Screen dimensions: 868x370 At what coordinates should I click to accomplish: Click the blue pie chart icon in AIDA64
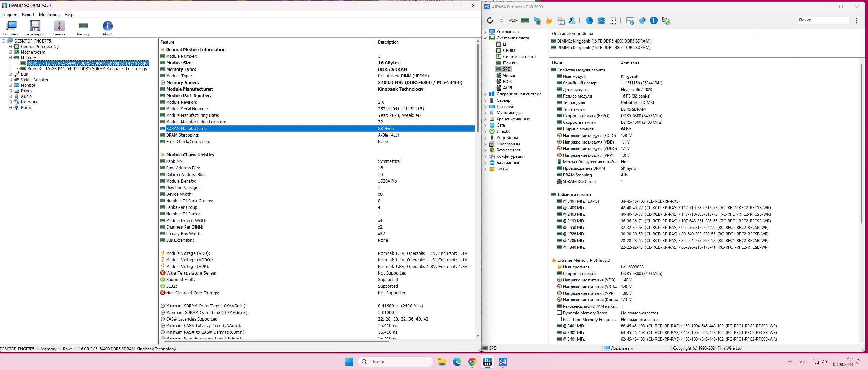tap(589, 20)
